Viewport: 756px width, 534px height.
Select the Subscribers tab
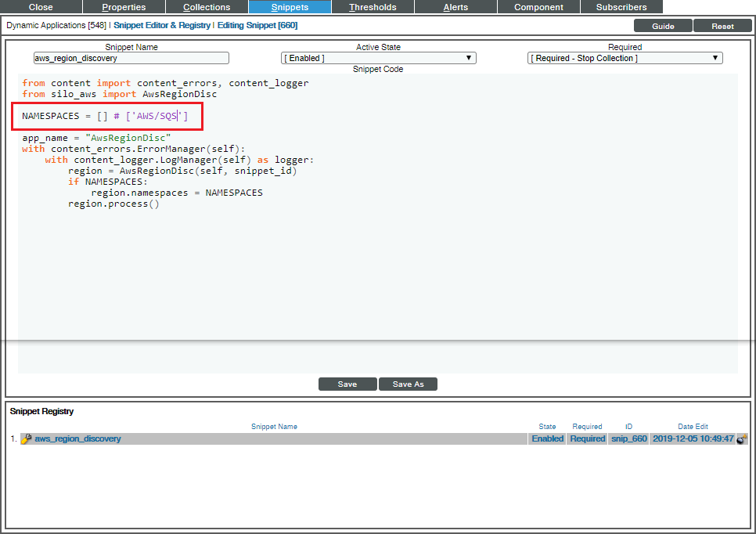coord(621,7)
